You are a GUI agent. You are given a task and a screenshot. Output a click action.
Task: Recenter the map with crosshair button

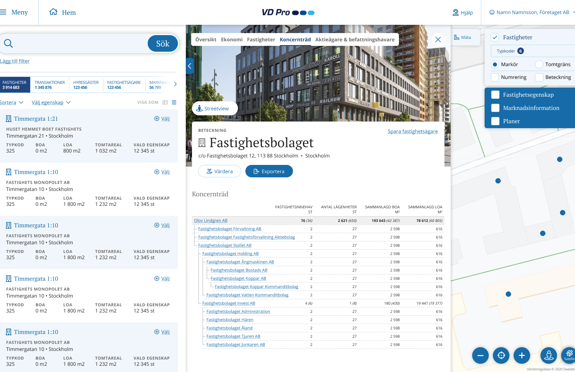click(501, 355)
